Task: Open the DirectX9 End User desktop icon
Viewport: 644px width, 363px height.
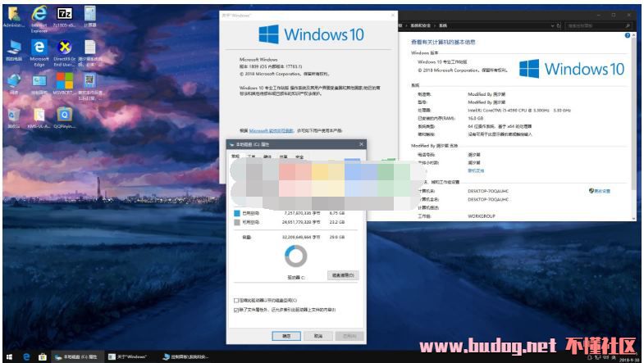Action: 64,49
